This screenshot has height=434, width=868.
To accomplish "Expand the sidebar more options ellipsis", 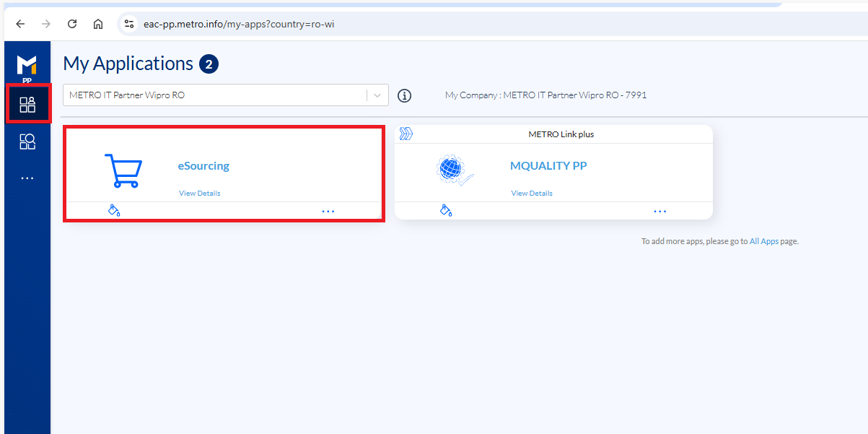I will (x=27, y=178).
